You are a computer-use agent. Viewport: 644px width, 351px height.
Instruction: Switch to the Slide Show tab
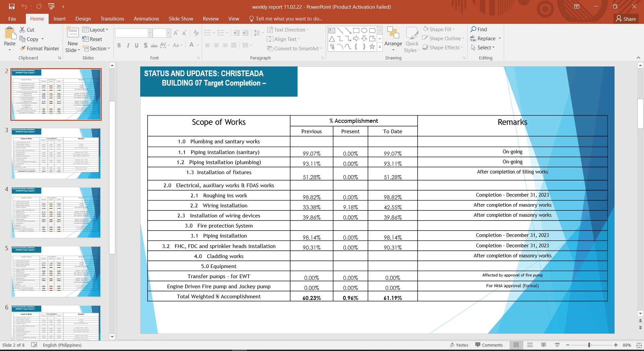(x=181, y=19)
